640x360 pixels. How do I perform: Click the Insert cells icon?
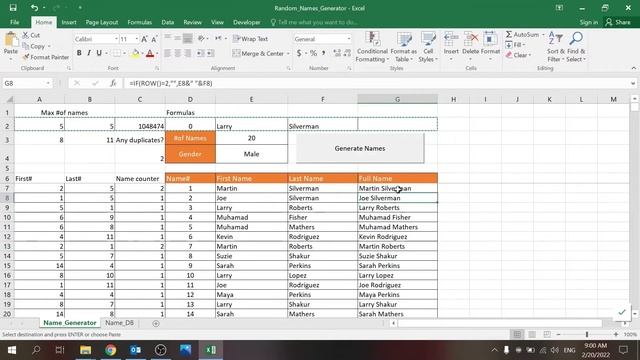point(451,40)
